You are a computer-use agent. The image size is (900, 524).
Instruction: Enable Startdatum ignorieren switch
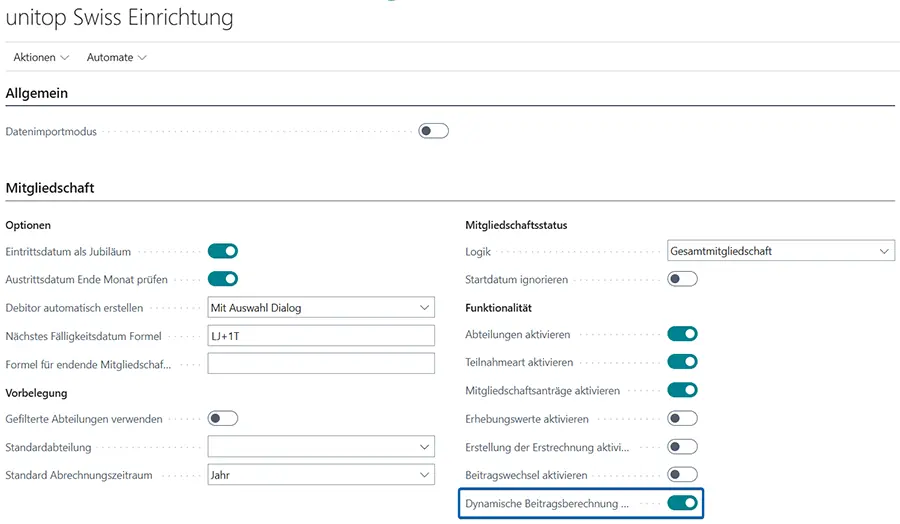click(x=682, y=279)
